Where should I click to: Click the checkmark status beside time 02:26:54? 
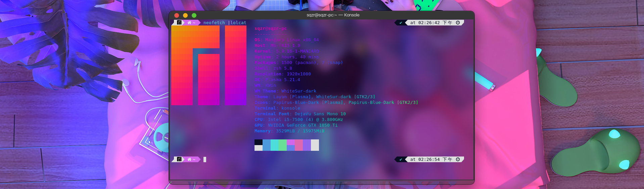(401, 160)
